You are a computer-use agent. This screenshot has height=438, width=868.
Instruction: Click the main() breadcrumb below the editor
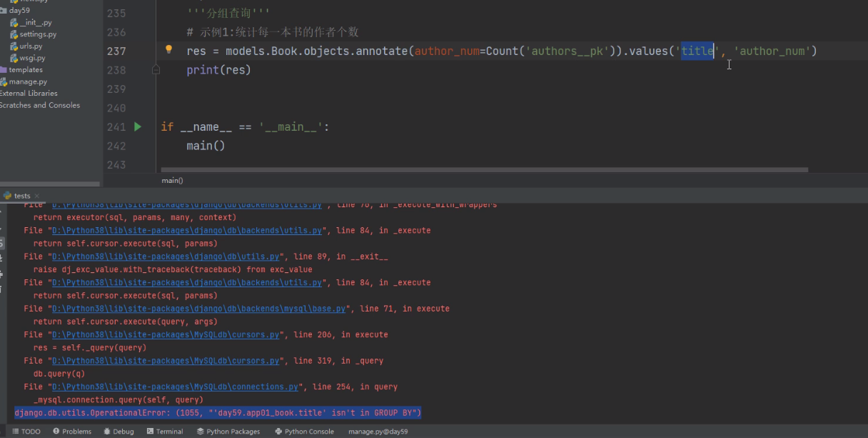[x=172, y=181]
